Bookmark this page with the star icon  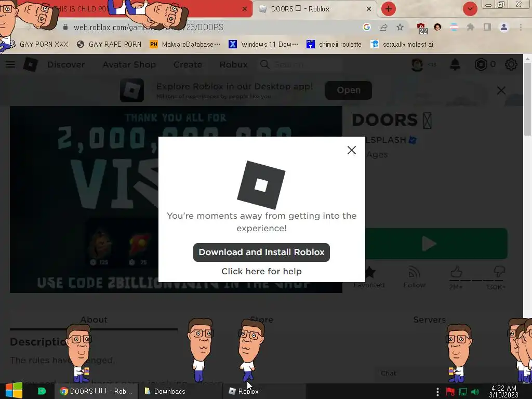click(400, 27)
